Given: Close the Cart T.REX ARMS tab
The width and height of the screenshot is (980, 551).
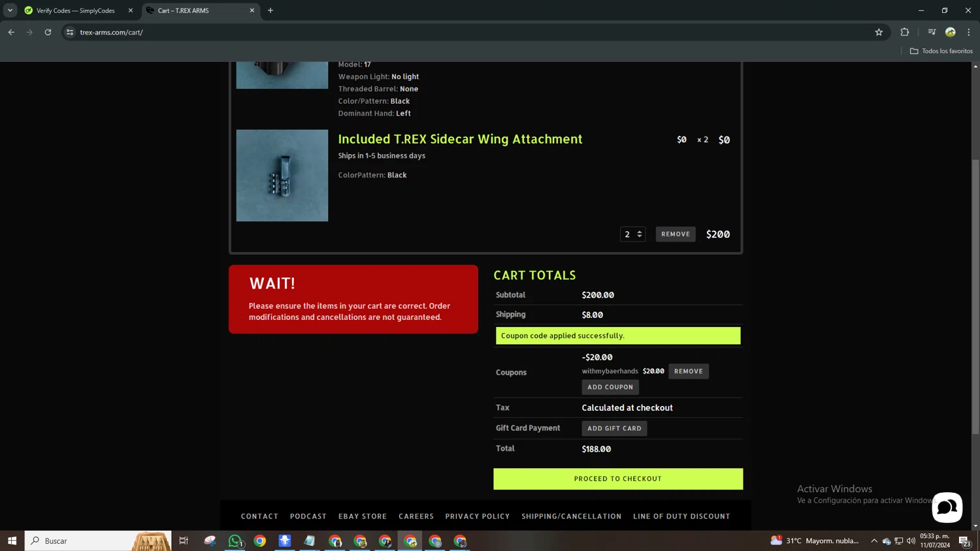Looking at the screenshot, I should (x=252, y=10).
